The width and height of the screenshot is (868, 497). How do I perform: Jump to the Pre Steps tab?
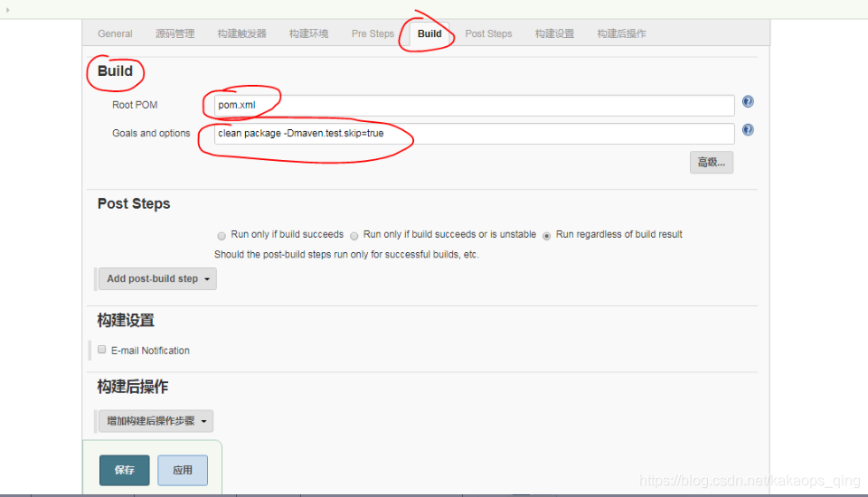point(373,33)
